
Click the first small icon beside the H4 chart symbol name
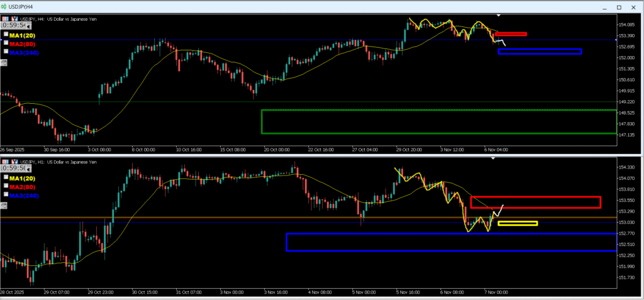6,19
